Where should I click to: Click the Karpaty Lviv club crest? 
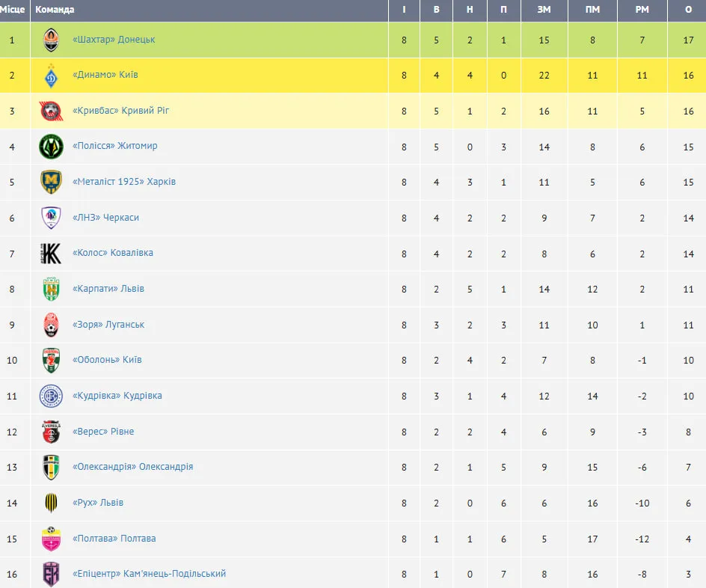(x=51, y=289)
